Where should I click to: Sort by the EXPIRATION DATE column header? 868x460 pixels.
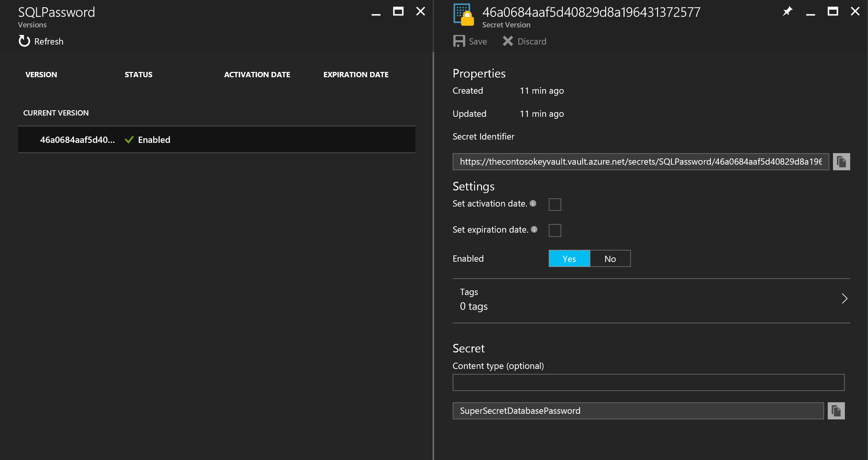[356, 75]
